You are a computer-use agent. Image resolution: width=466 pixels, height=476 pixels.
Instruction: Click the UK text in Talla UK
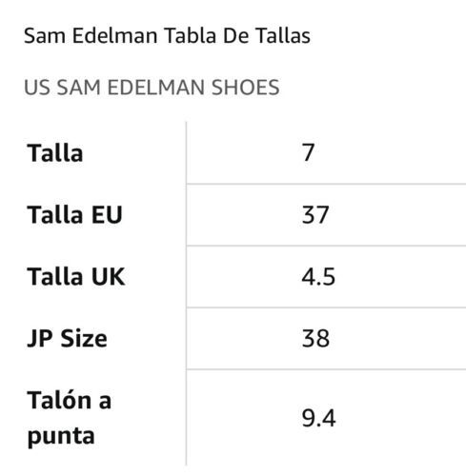pyautogui.click(x=109, y=277)
